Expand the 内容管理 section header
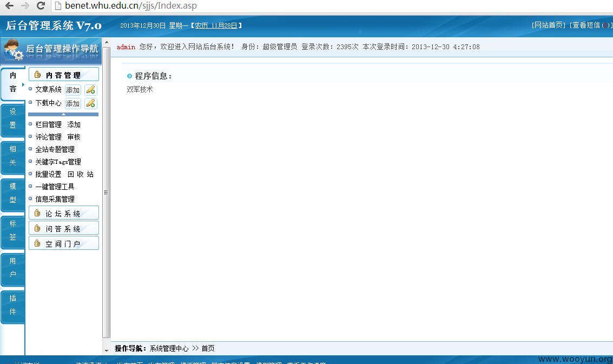 point(64,75)
